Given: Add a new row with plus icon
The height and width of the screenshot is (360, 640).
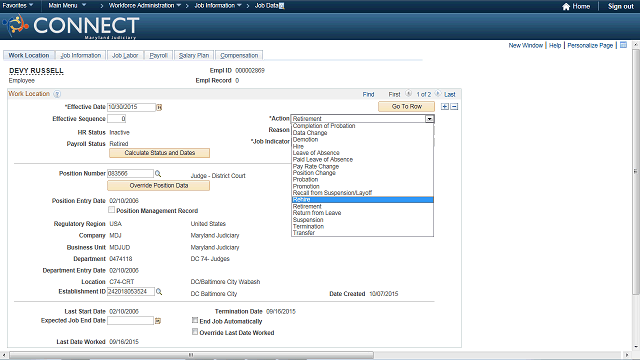Looking at the screenshot, I should (445, 107).
